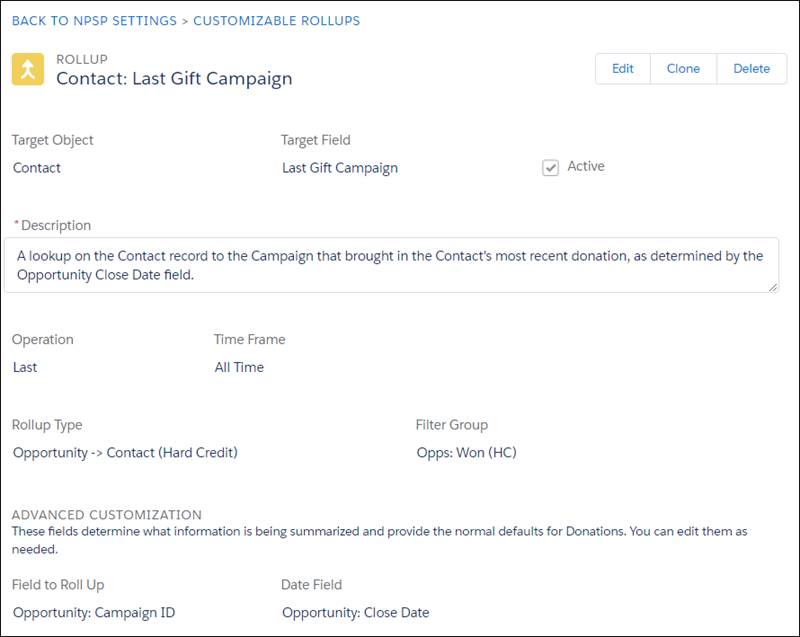
Task: Click Opportunity -> Contact (Hard Credit) value
Action: point(126,452)
